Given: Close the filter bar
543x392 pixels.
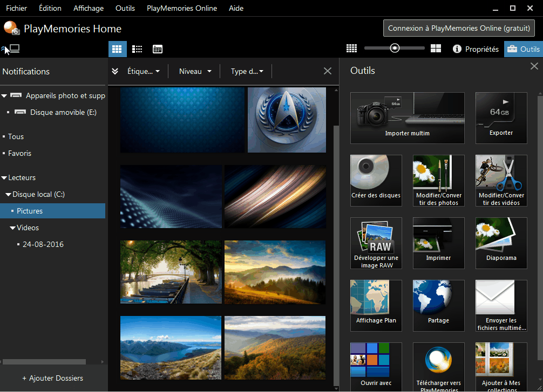Looking at the screenshot, I should pyautogui.click(x=327, y=71).
